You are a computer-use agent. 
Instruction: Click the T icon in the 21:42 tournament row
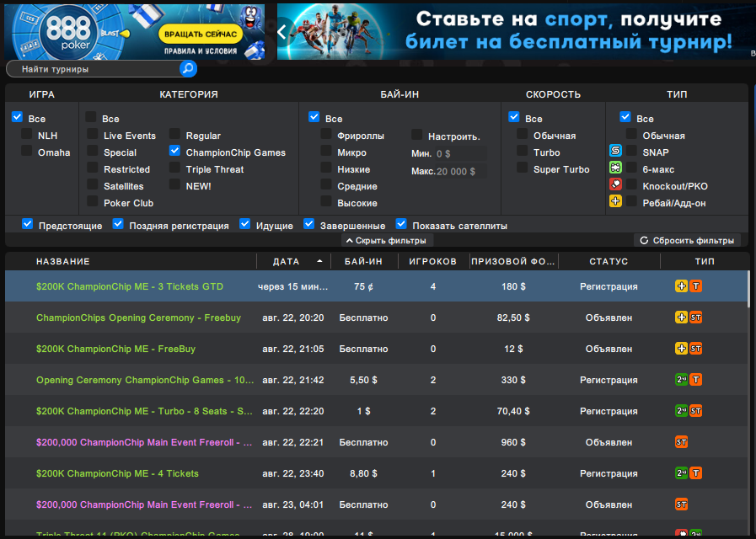click(x=695, y=380)
